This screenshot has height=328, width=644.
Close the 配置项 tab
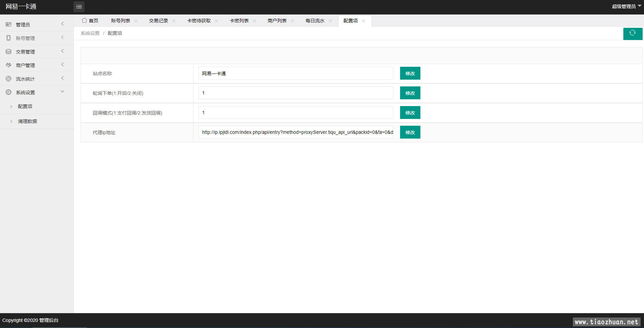363,21
